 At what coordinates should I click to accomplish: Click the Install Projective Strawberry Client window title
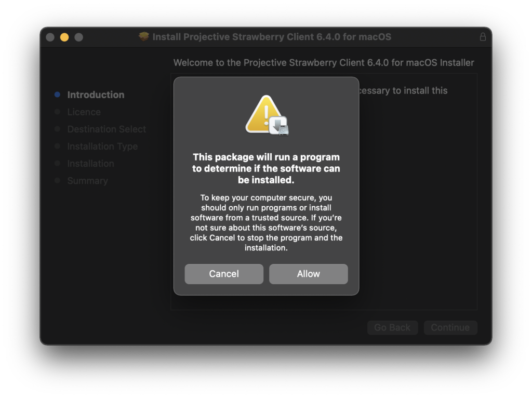tap(272, 37)
